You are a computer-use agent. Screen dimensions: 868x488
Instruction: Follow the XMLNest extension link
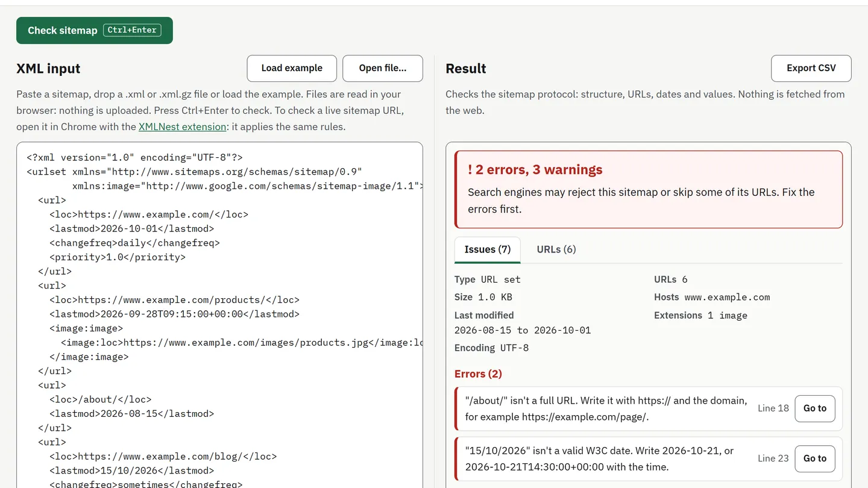tap(182, 127)
